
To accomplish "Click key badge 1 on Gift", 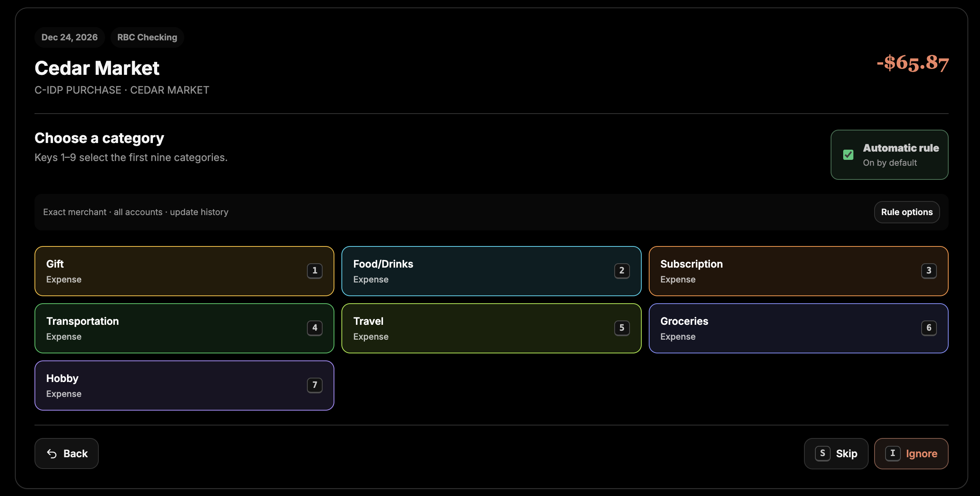I will click(315, 271).
